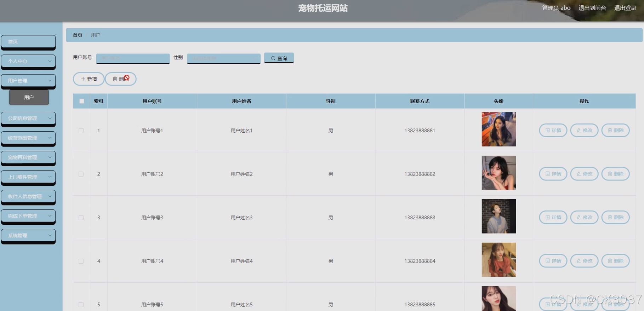The height and width of the screenshot is (311, 644).
Task: Click 删除 delete button for 用户账号2
Action: [615, 174]
